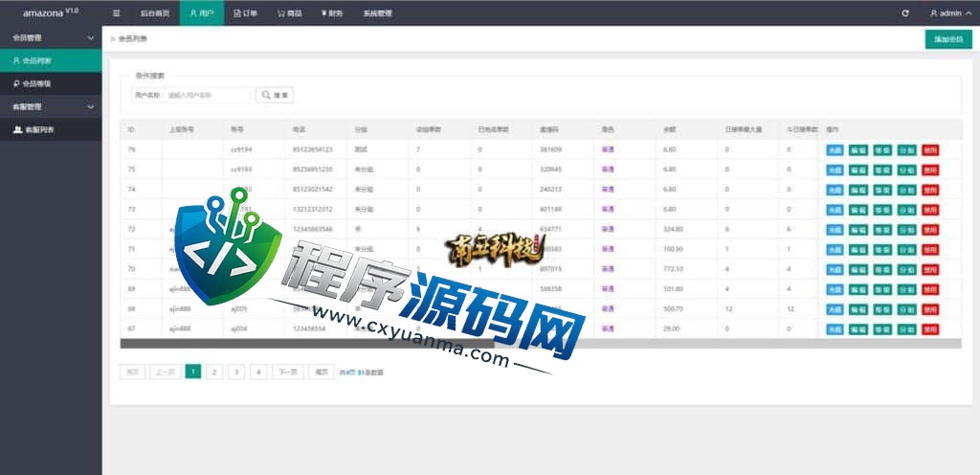The height and width of the screenshot is (475, 980).
Task: Click the purple role link in row 75
Action: point(608,170)
